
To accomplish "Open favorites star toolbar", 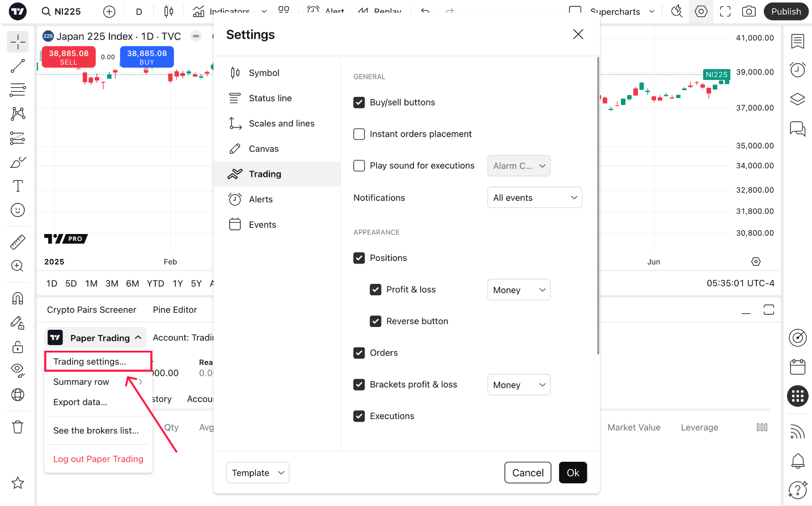I will tap(18, 483).
